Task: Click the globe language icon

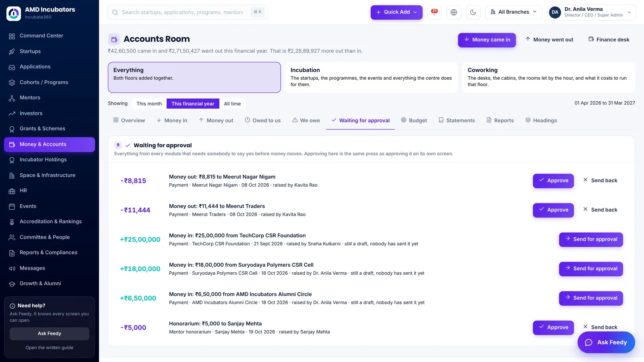Action: coord(454,12)
